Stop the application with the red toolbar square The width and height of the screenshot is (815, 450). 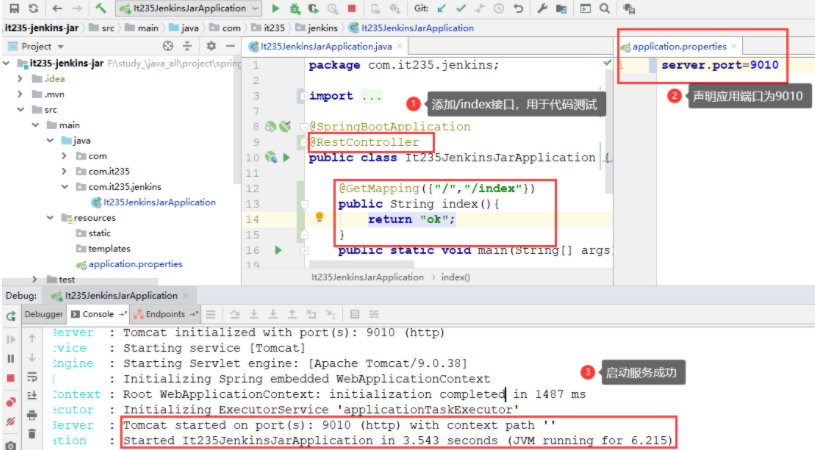[x=352, y=8]
